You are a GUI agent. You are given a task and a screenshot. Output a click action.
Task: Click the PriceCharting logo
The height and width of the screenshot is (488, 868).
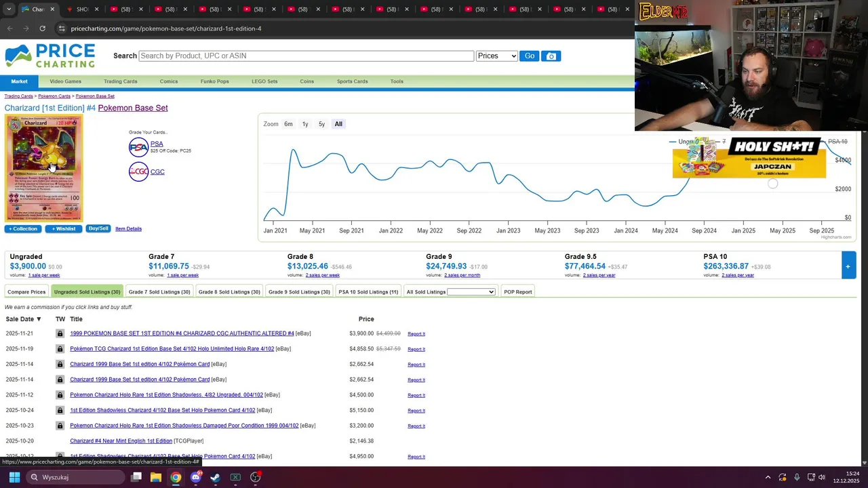50,56
